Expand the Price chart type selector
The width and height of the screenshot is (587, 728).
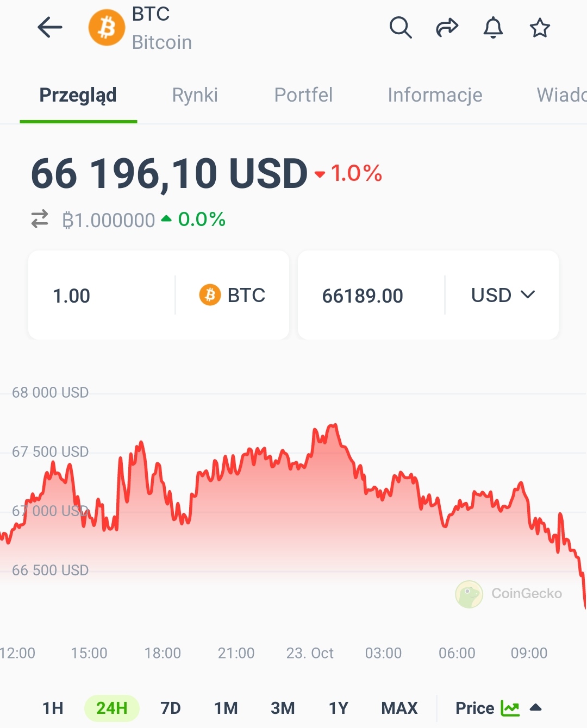pos(535,707)
